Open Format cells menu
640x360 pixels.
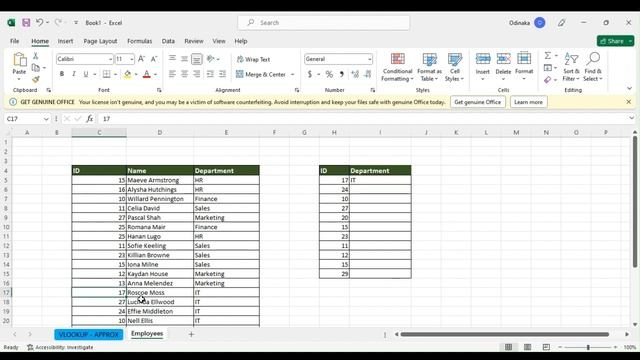click(x=524, y=66)
